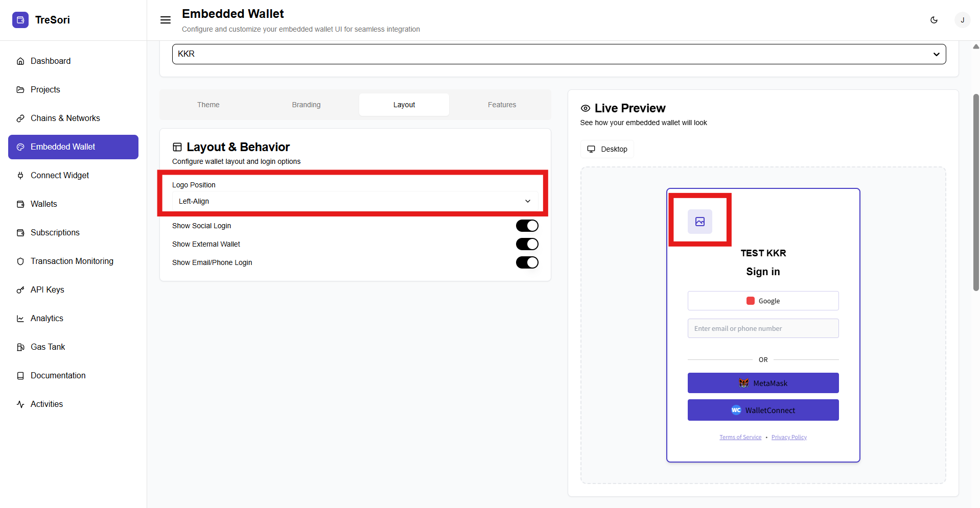Expand the KKR project selector
This screenshot has height=508, width=980.
point(558,54)
